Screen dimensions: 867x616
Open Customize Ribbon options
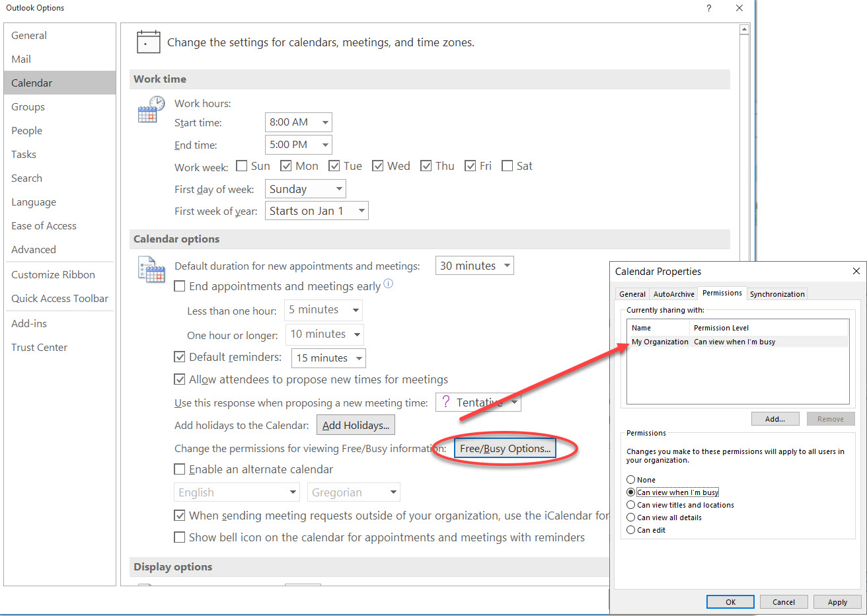tap(59, 275)
